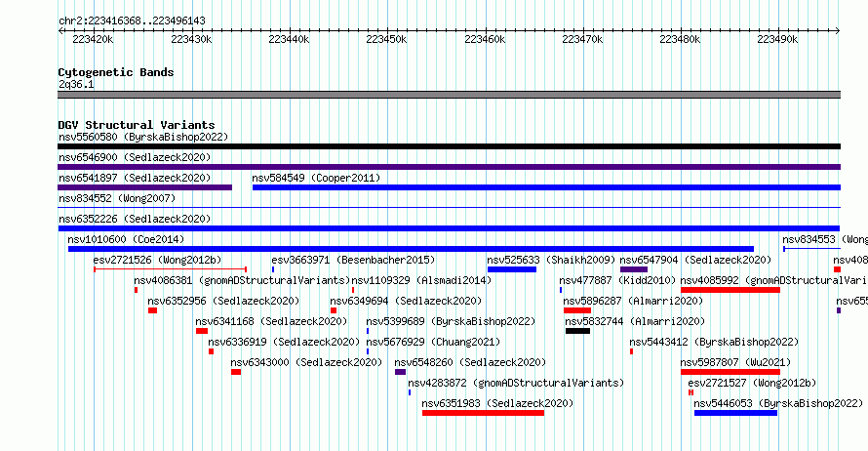
Task: Open the nsv6341168 (Sedlazeck2020) label
Action: 271,321
